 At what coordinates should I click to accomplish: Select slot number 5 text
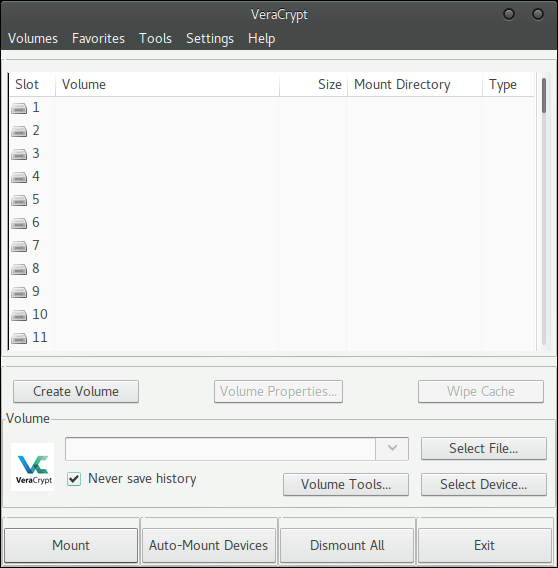36,200
